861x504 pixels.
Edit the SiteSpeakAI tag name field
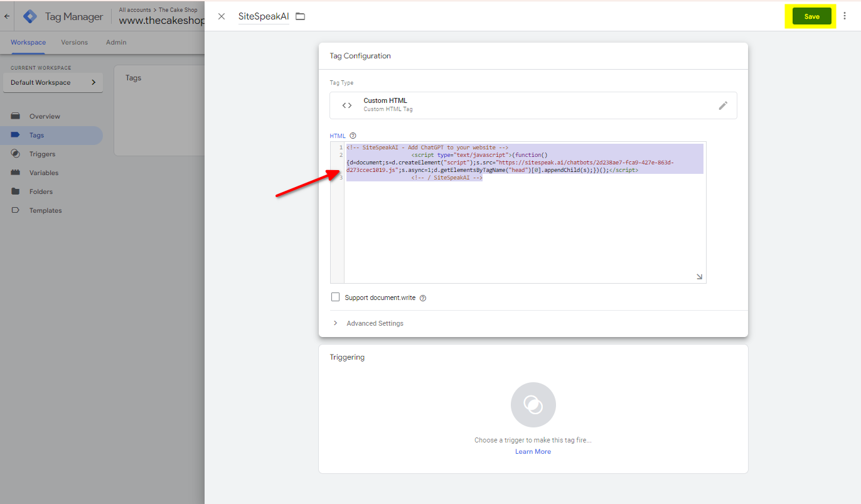[x=264, y=16]
